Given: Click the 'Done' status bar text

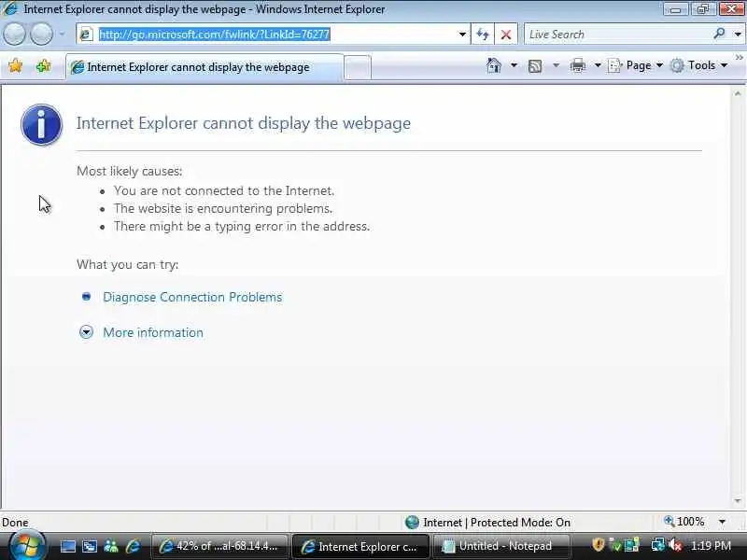Looking at the screenshot, I should click(15, 523).
